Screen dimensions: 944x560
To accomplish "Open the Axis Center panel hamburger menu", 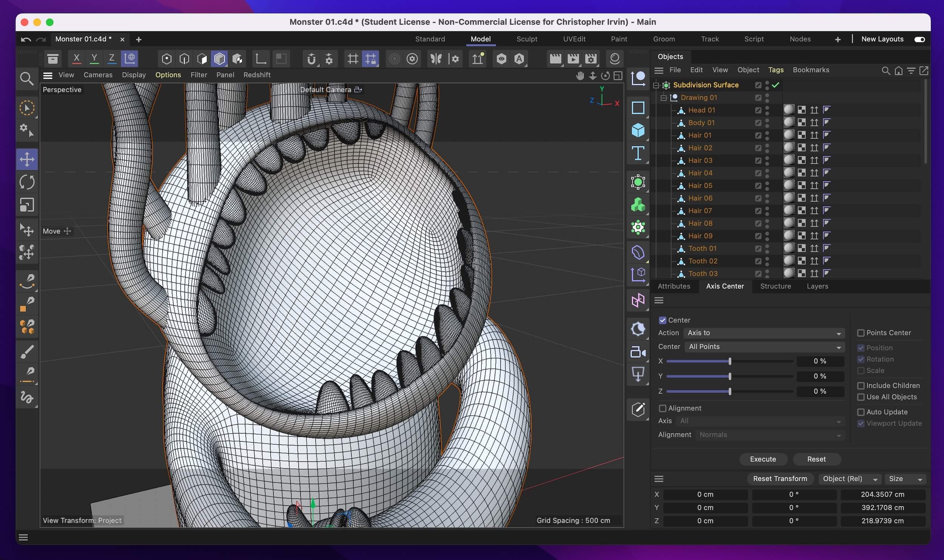I will pyautogui.click(x=659, y=300).
